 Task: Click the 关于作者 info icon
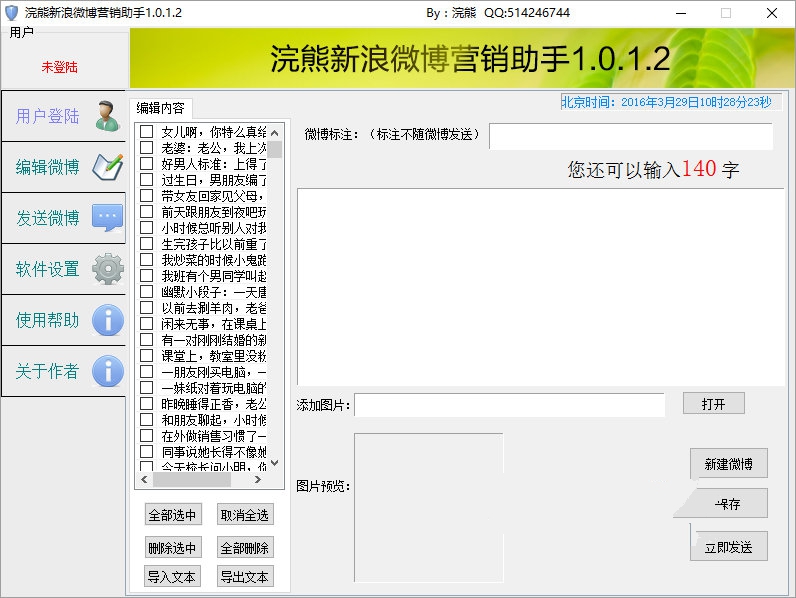(108, 371)
